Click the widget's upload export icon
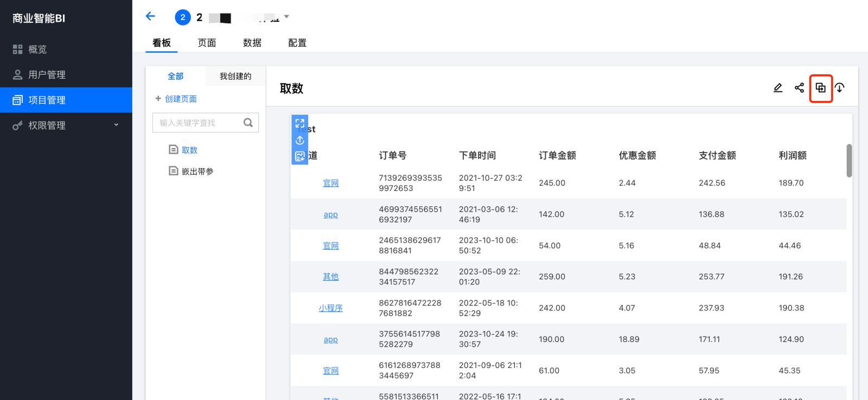The height and width of the screenshot is (400, 868). pos(299,140)
